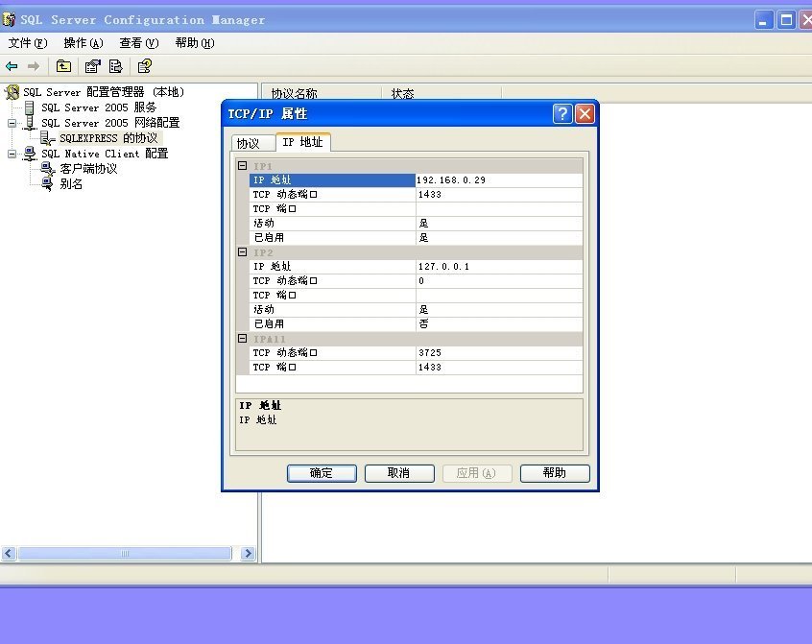Screen dimensions: 812x644
Task: Collapse the IP2 section in property grid
Action: 242,252
